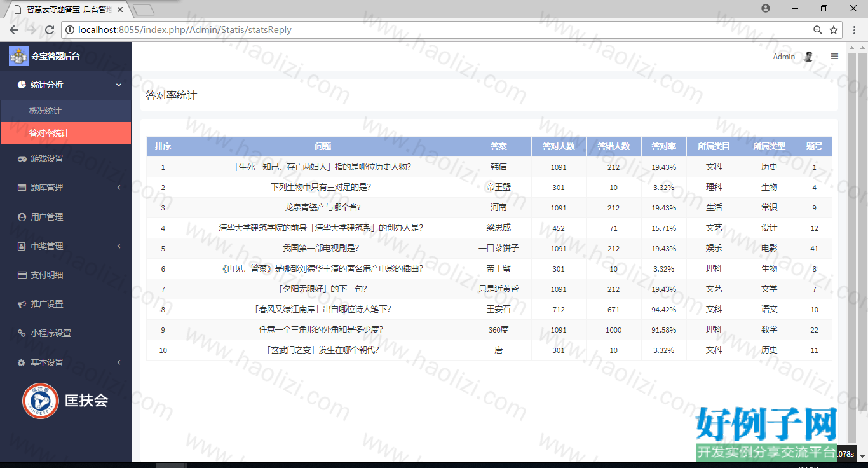Click the link icon beside 小程序设置

pos(22,333)
